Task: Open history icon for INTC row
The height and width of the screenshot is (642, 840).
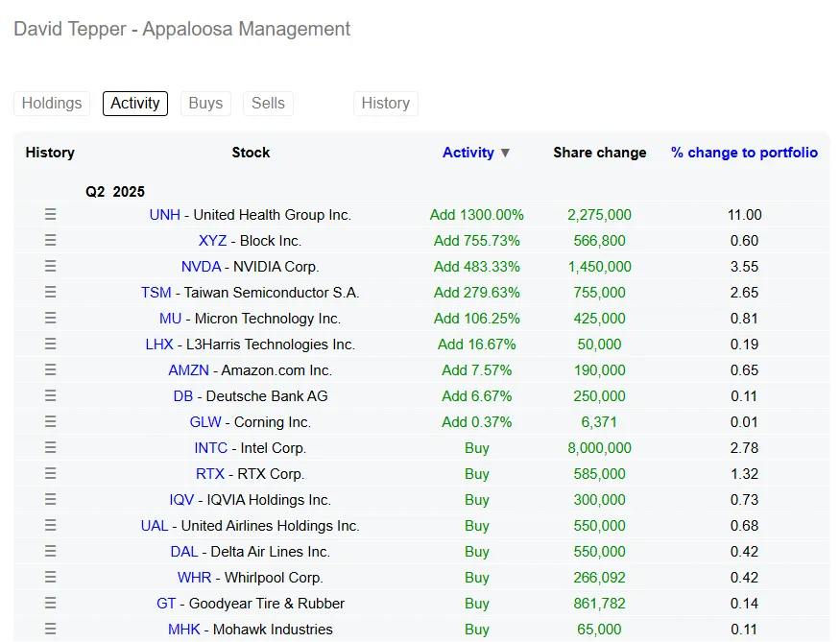Action: pos(50,447)
